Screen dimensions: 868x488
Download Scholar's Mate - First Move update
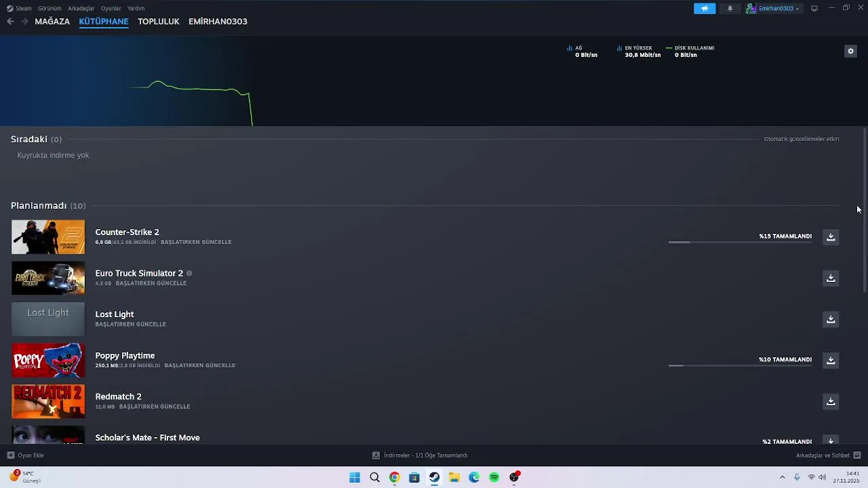point(831,441)
